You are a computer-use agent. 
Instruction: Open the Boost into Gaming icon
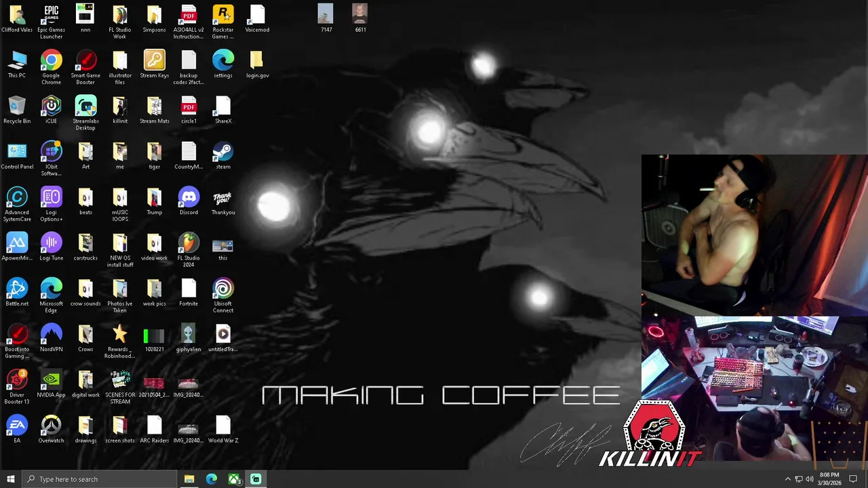pyautogui.click(x=17, y=342)
